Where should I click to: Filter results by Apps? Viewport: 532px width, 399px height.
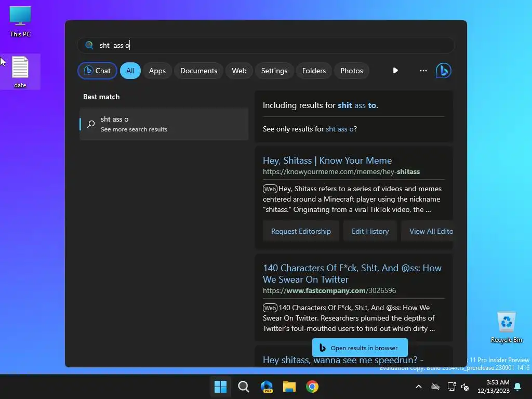[157, 71]
